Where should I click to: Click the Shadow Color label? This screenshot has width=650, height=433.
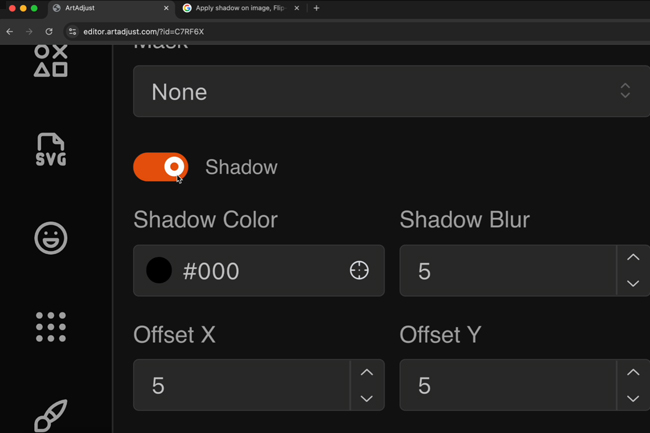[x=206, y=220]
